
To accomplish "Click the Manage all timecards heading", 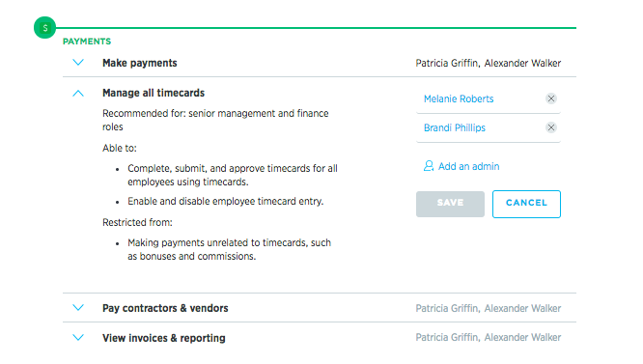I will point(154,93).
